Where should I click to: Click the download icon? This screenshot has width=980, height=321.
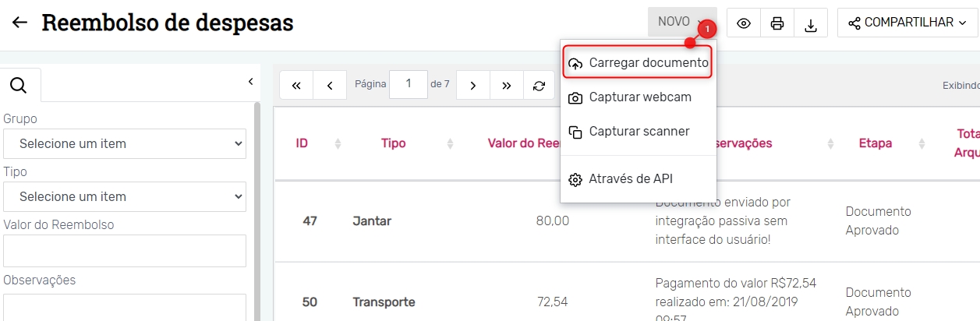(x=811, y=23)
